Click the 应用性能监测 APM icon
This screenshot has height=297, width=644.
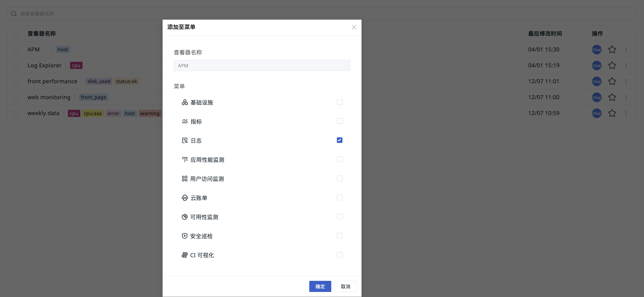coord(185,160)
